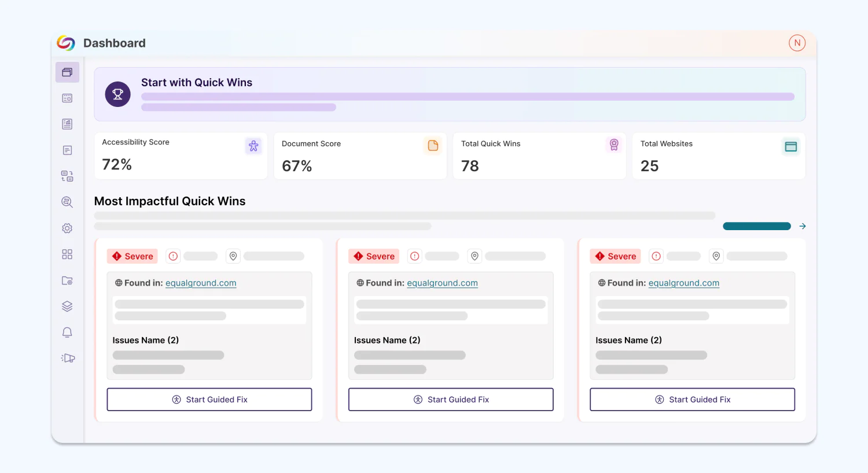Click the right arrow beside the teal button

(803, 226)
